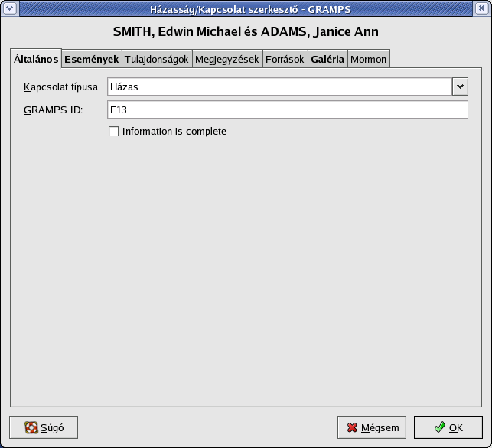Enable the Information is complete checkbox
Viewport: 492px width, 448px height.
pos(114,132)
